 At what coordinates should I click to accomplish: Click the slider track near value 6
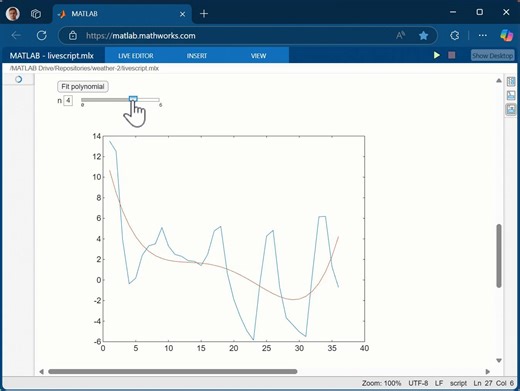click(159, 100)
